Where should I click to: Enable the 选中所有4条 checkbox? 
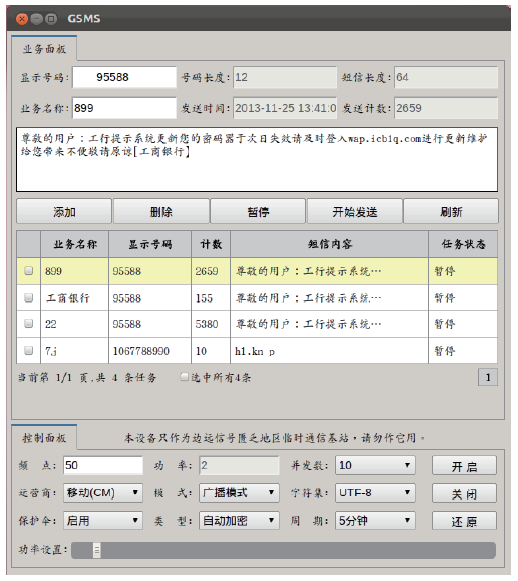(184, 377)
